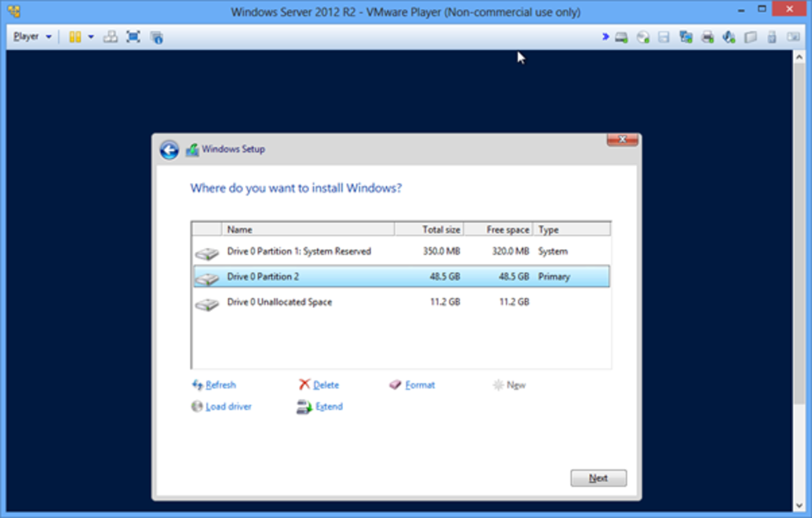812x518 pixels.
Task: Select the Drive 0 Unallocated Space row
Action: (x=338, y=302)
